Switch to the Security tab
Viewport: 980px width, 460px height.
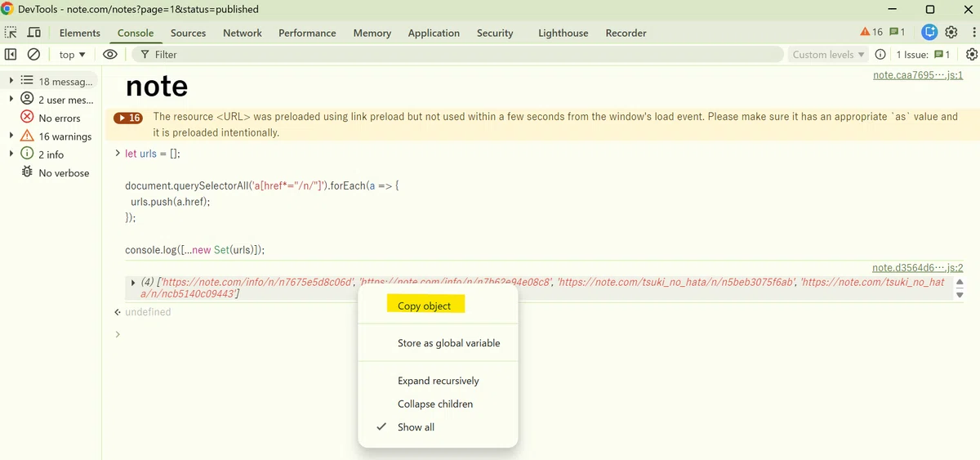tap(495, 33)
